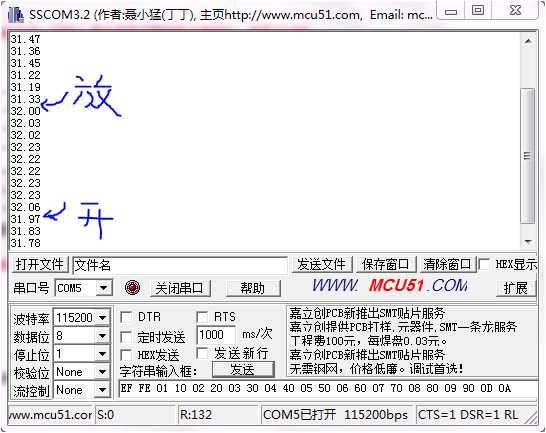Click the scrollbar down arrow in receive window
The width and height of the screenshot is (546, 433).
(528, 241)
